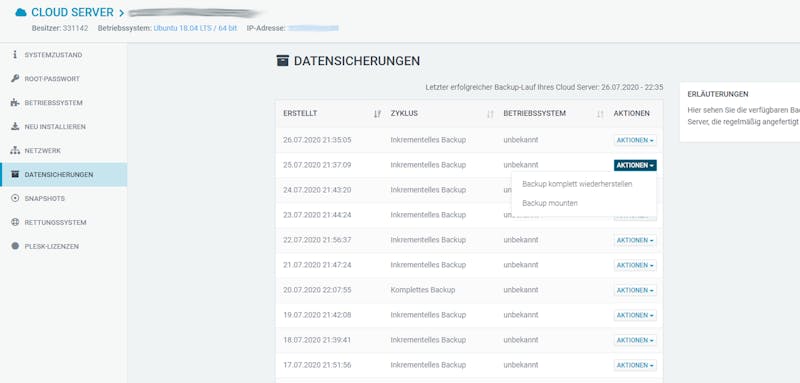800x383 pixels.
Task: Click the Letzter erfolgreicher Backup-Lauf line
Action: click(x=544, y=87)
